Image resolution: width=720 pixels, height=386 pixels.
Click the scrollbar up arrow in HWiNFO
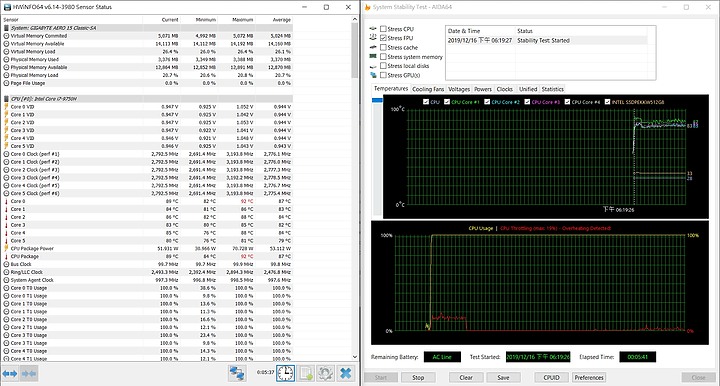click(354, 19)
